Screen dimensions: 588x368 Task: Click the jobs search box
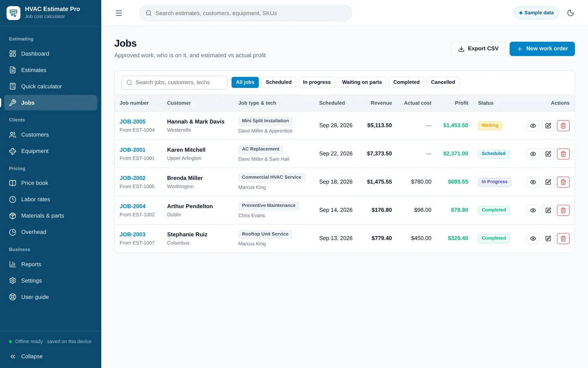tap(174, 82)
